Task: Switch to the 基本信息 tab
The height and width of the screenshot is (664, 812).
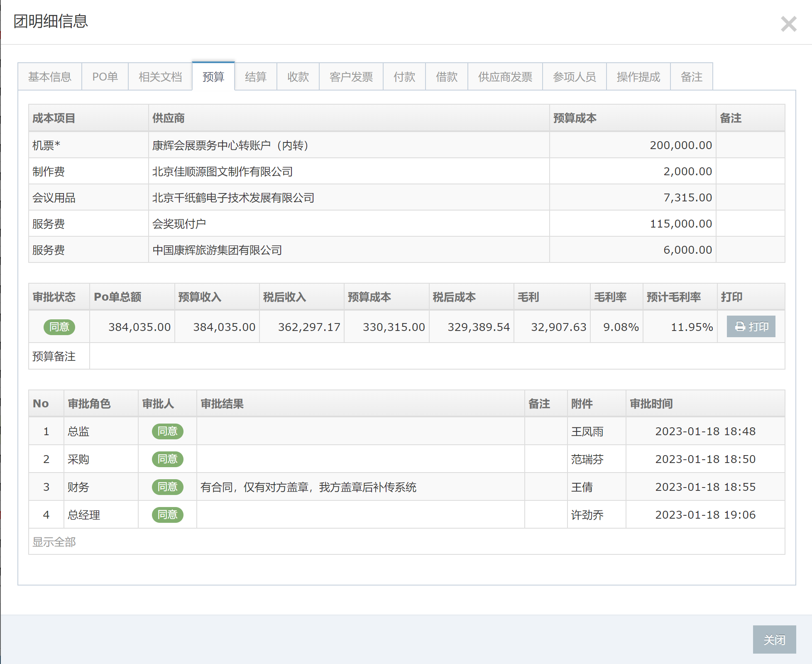Action: (x=50, y=77)
